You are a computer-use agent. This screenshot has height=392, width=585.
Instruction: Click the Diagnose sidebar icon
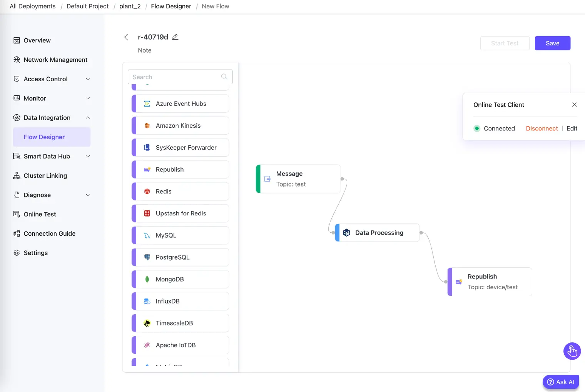[x=17, y=195]
